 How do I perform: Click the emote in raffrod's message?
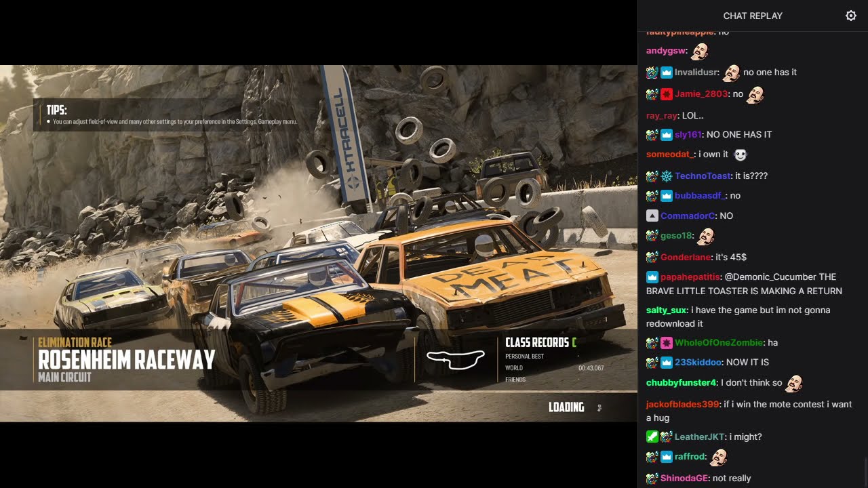click(719, 457)
